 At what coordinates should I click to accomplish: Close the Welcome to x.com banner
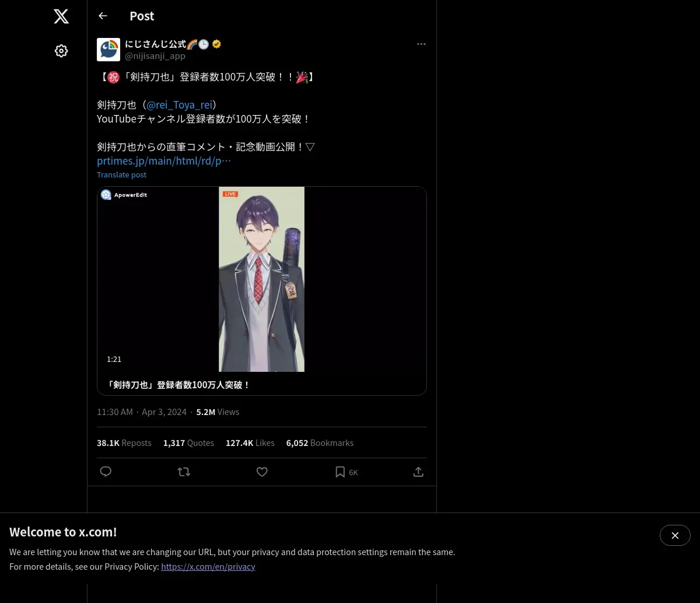point(675,535)
